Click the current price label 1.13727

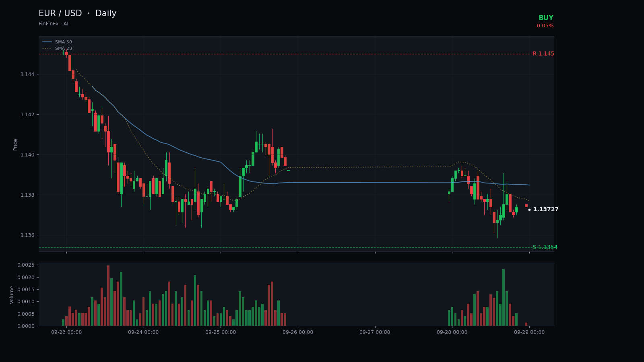(x=545, y=210)
